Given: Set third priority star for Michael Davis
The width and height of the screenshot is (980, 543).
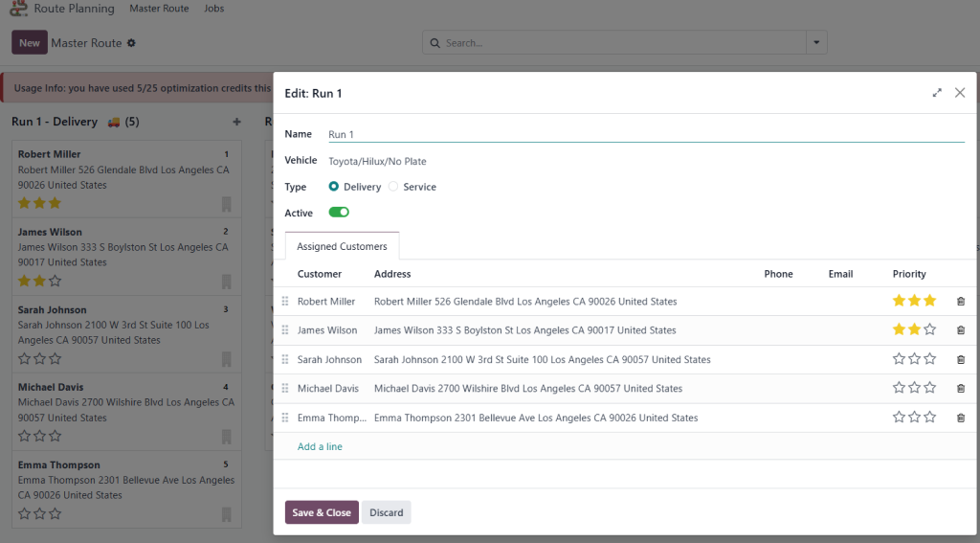Looking at the screenshot, I should (x=930, y=389).
